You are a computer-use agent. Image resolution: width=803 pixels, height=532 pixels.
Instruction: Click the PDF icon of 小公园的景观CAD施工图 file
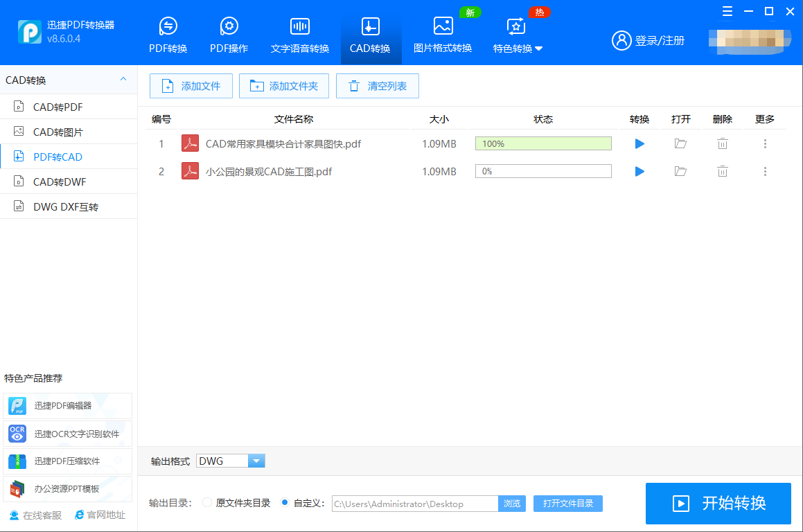point(190,171)
